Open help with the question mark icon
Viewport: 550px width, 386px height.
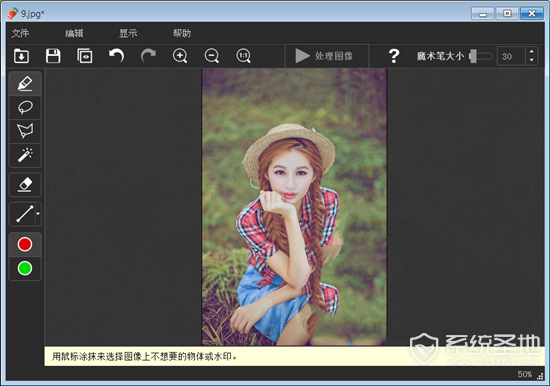pyautogui.click(x=394, y=56)
